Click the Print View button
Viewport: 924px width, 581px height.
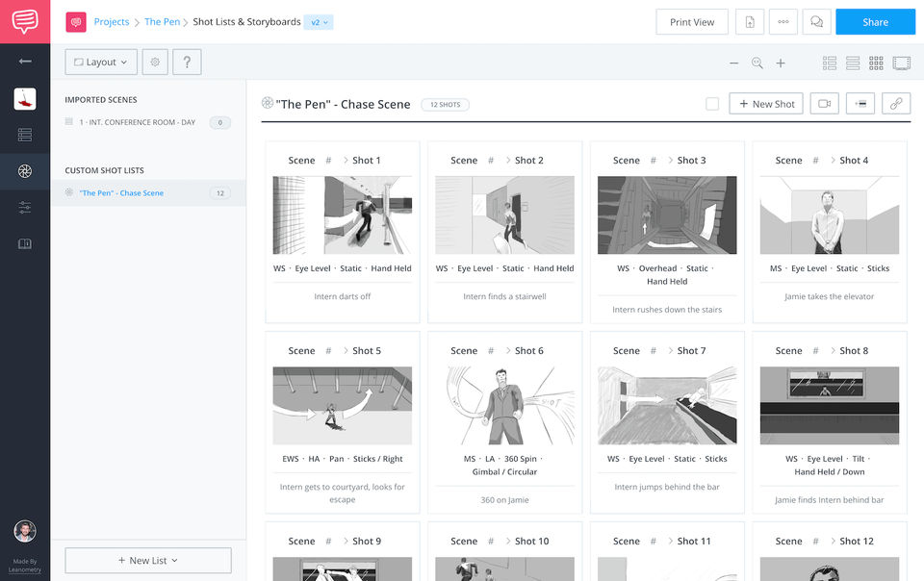(692, 22)
